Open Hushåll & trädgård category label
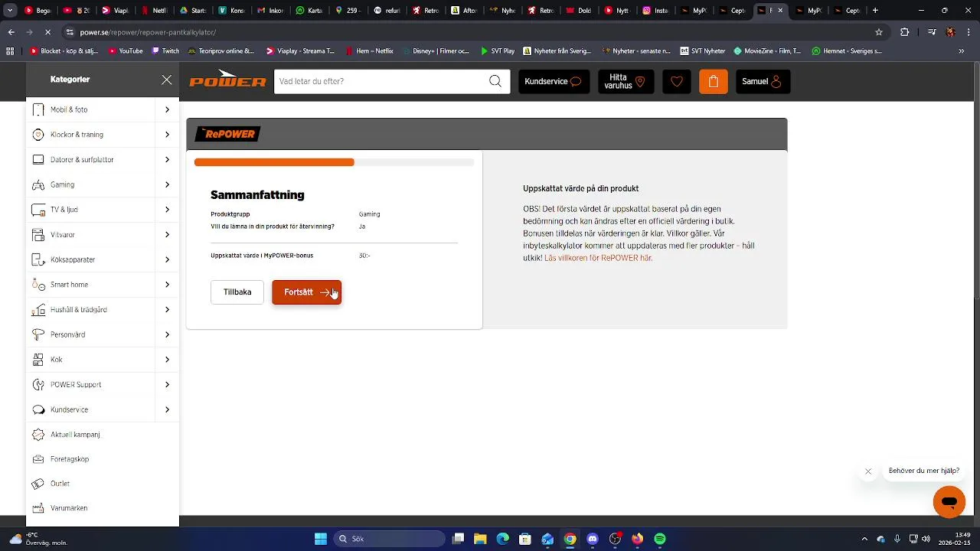Image resolution: width=980 pixels, height=551 pixels. (x=79, y=310)
